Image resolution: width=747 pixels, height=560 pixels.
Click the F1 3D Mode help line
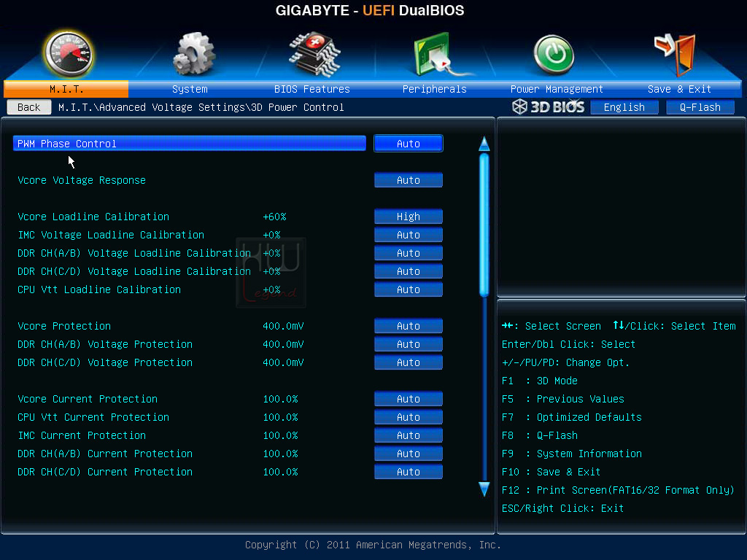click(x=539, y=381)
